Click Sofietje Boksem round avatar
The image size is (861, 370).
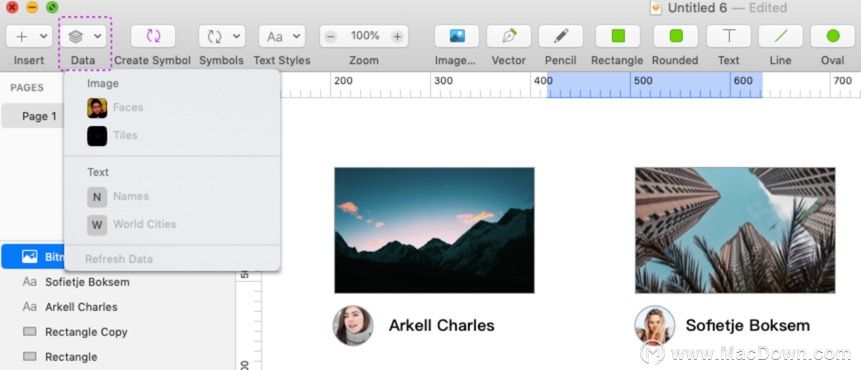pos(655,326)
